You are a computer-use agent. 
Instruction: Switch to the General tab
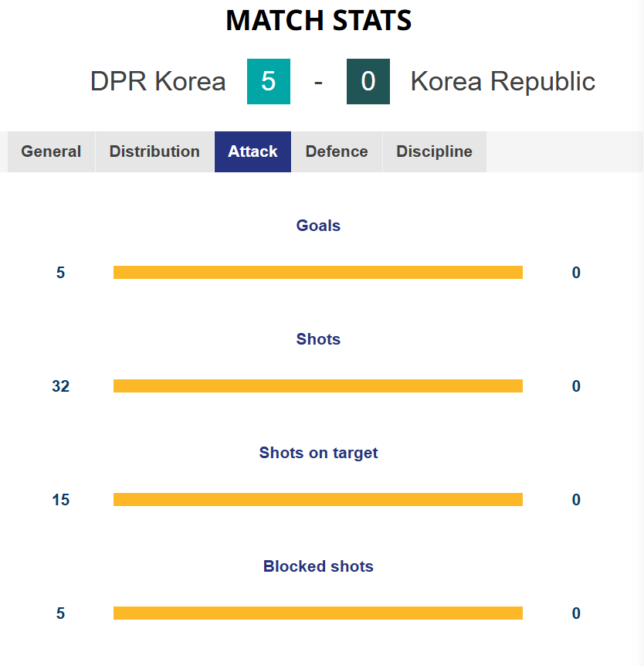51,151
